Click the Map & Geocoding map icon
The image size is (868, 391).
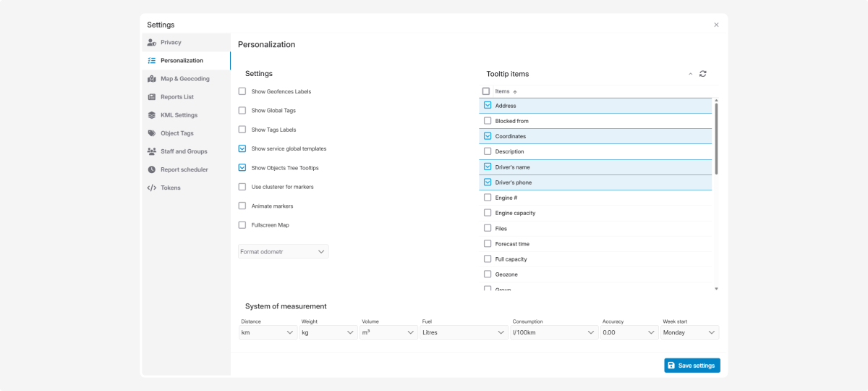(152, 79)
